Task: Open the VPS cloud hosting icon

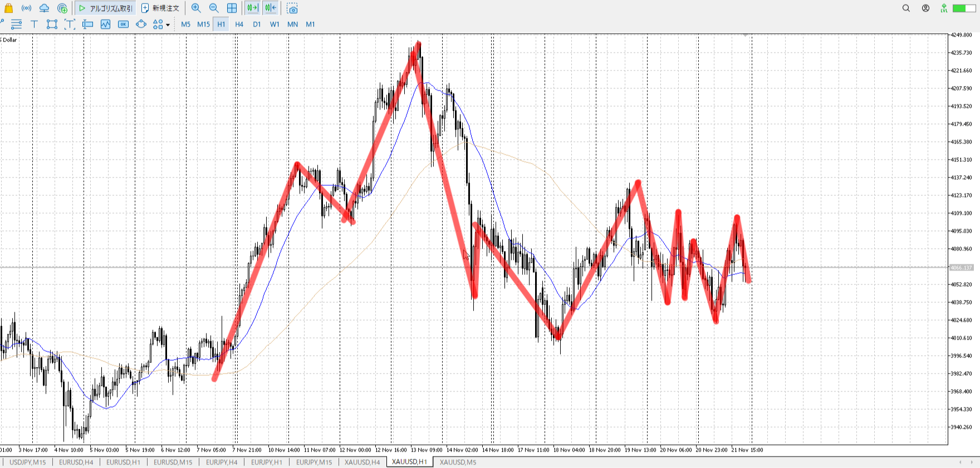Action: tap(44, 8)
